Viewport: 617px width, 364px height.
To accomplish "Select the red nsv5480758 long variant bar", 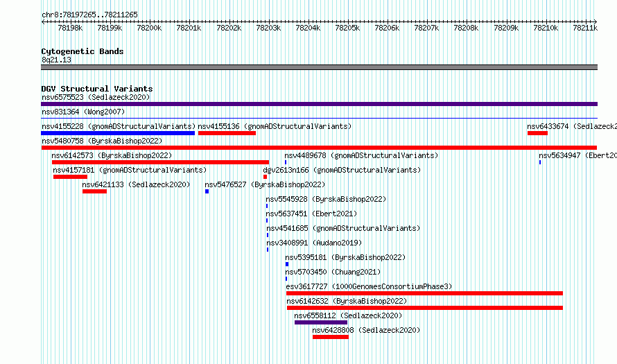I will coord(319,148).
